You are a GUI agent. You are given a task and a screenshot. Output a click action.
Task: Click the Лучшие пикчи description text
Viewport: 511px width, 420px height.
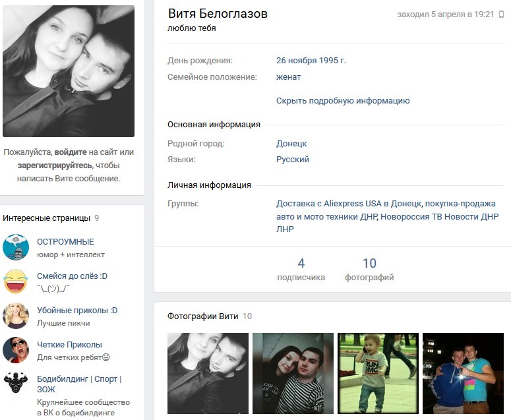[63, 323]
